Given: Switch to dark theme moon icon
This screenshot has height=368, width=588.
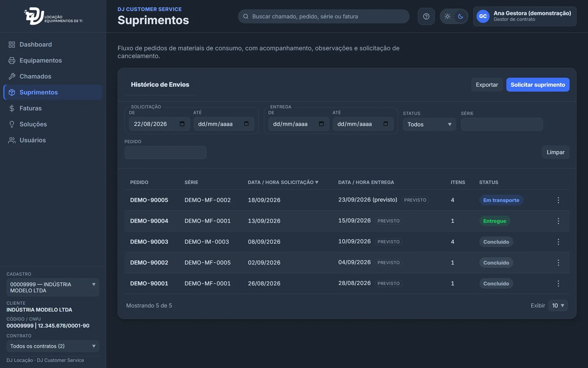Looking at the screenshot, I should pos(460,16).
